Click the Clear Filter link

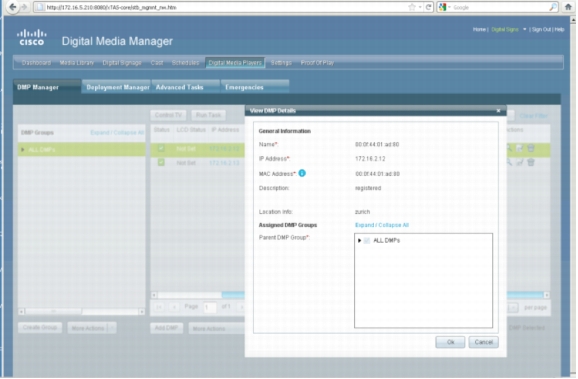coord(533,116)
